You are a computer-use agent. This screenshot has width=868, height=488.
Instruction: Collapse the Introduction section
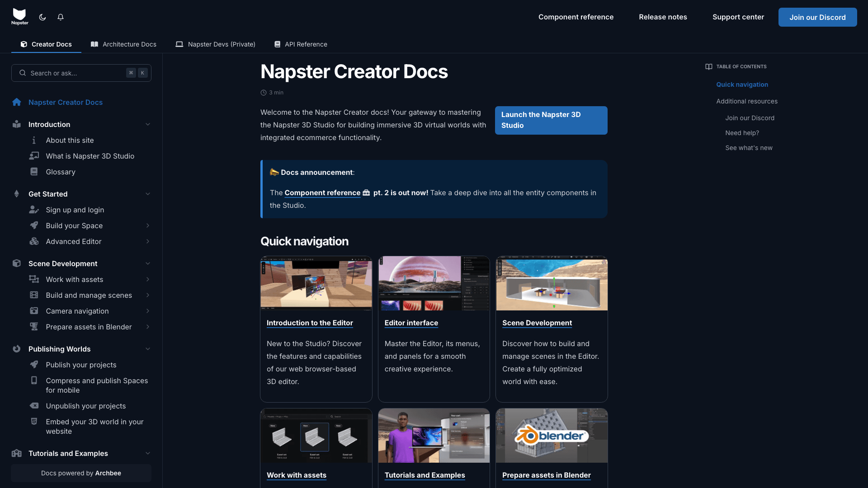[148, 124]
